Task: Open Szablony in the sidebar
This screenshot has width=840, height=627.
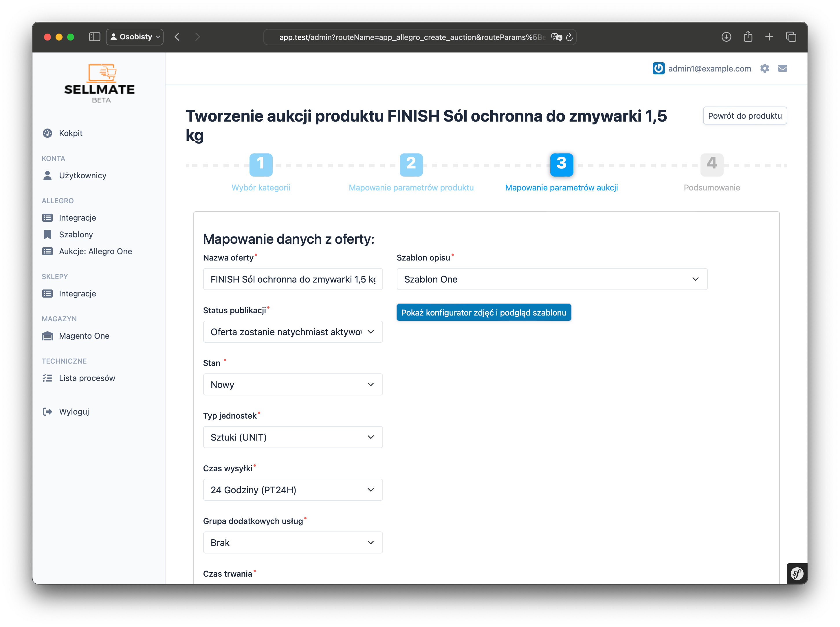Action: click(76, 234)
